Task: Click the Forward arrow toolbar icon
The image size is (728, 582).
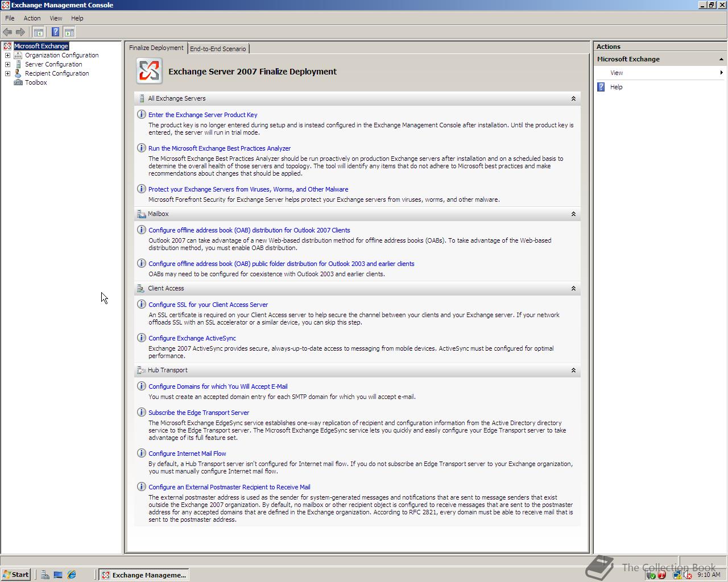Action: tap(20, 32)
